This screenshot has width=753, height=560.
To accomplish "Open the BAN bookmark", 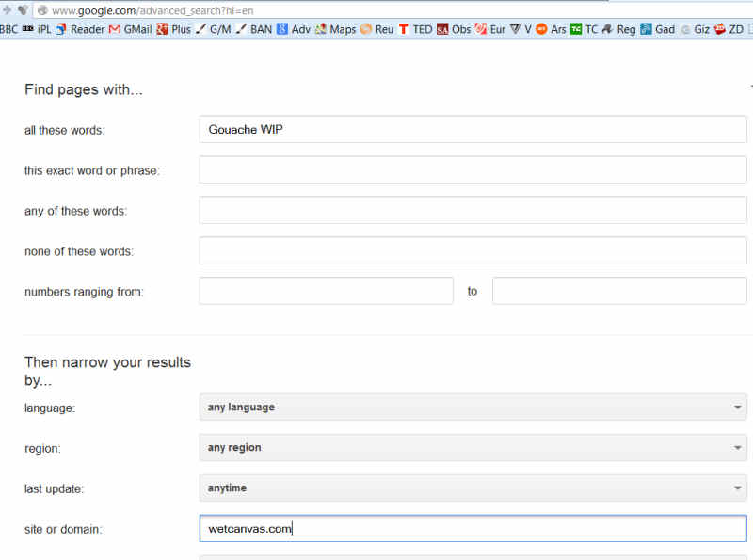I will pyautogui.click(x=254, y=30).
